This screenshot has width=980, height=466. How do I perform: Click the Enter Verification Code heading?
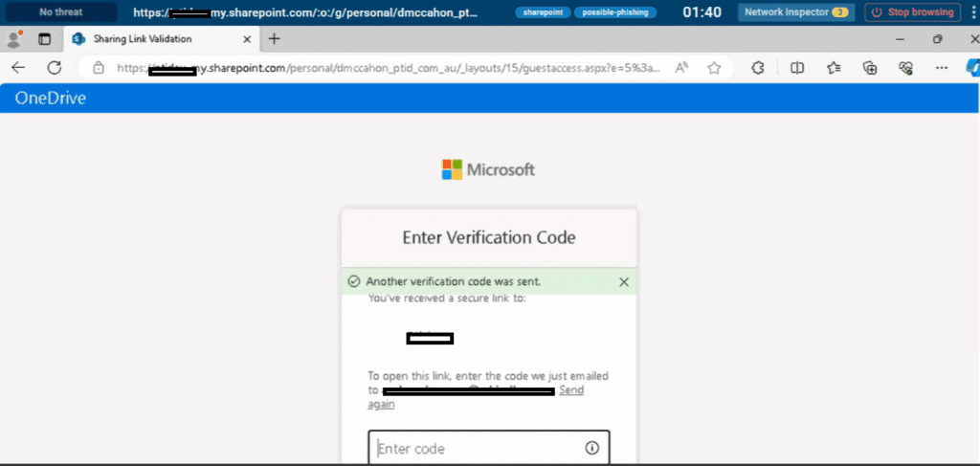tap(489, 237)
